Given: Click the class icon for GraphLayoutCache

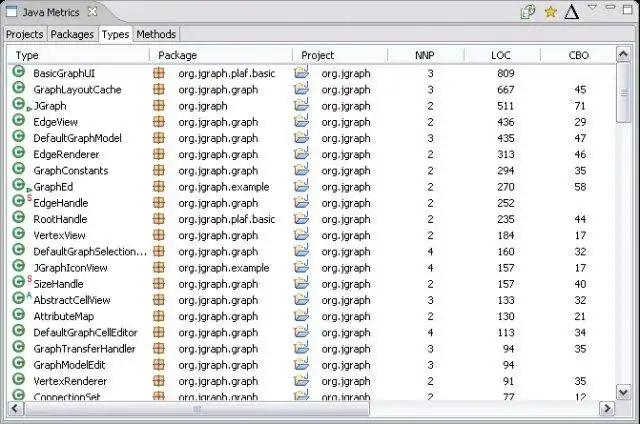Looking at the screenshot, I should pos(18,88).
